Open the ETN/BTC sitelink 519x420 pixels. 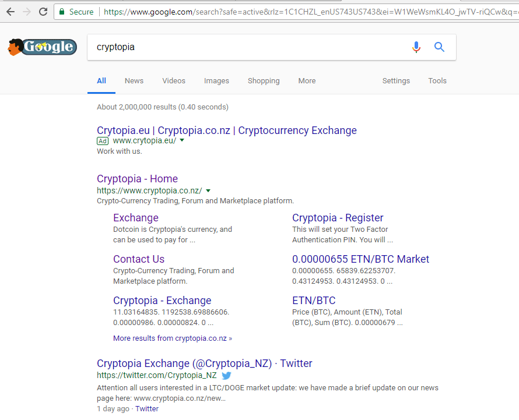coord(314,300)
